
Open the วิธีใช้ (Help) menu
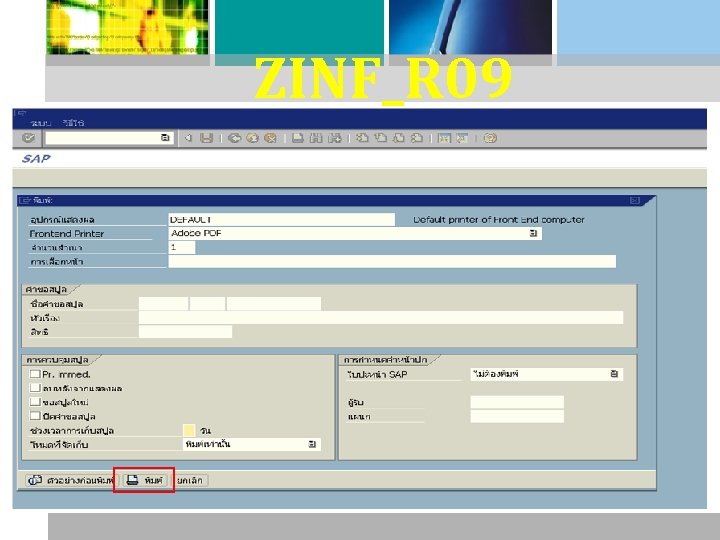tap(73, 123)
